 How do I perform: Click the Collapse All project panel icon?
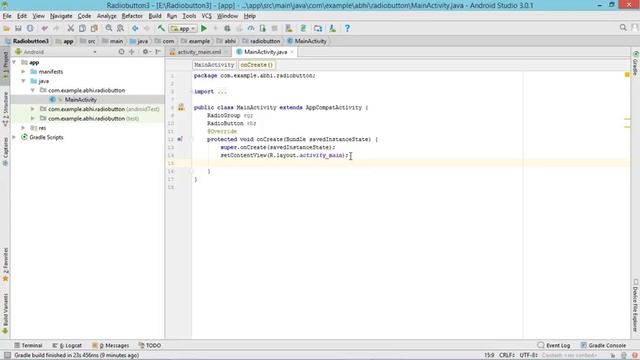pyautogui.click(x=131, y=52)
